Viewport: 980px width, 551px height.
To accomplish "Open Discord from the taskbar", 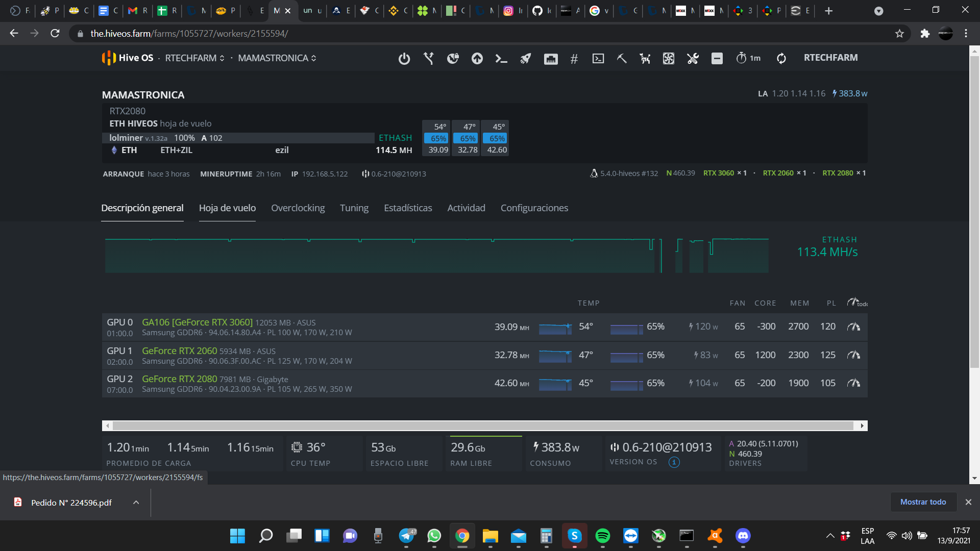I will pos(743,536).
